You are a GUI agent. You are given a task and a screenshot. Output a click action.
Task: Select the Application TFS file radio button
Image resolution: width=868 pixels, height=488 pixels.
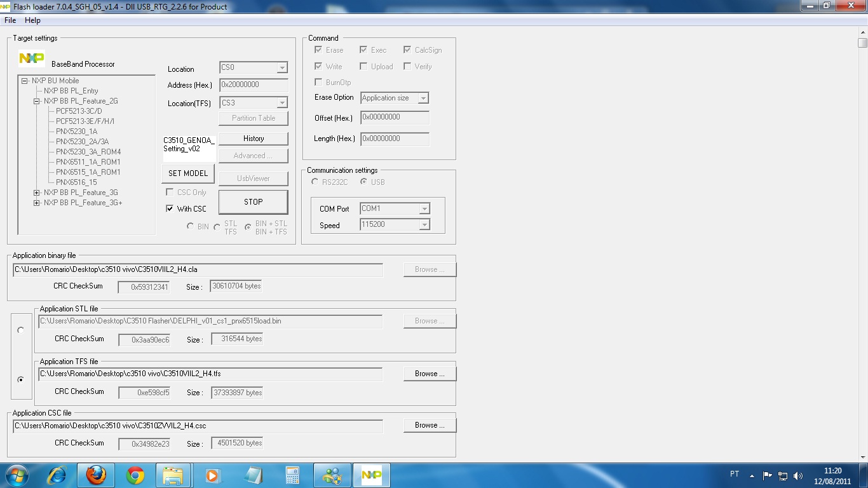click(21, 379)
